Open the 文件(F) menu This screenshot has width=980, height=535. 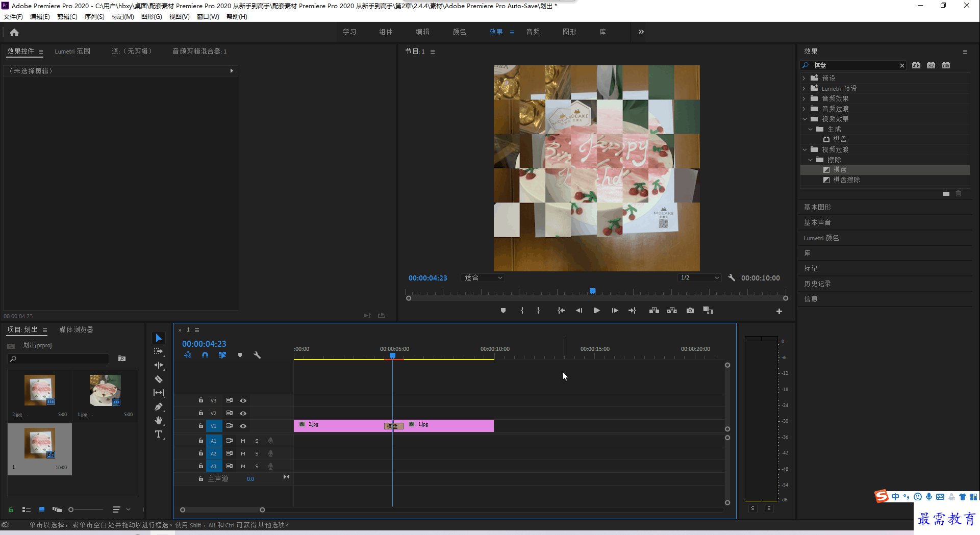[x=13, y=16]
